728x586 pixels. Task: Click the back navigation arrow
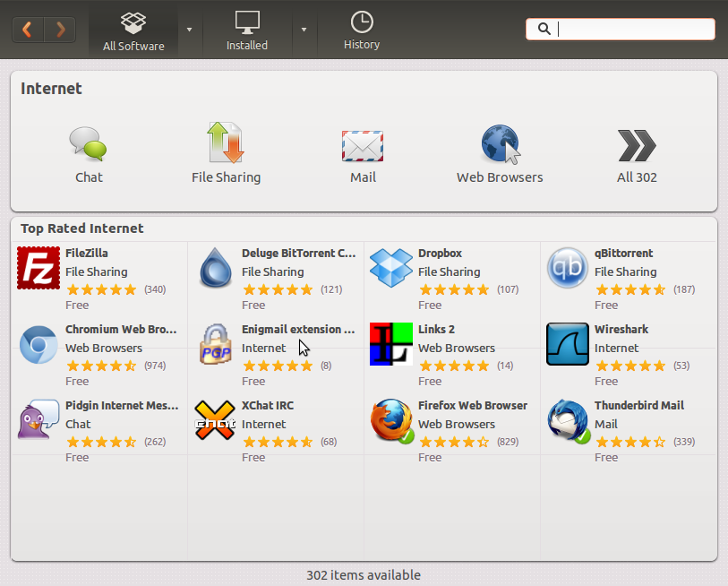point(28,29)
